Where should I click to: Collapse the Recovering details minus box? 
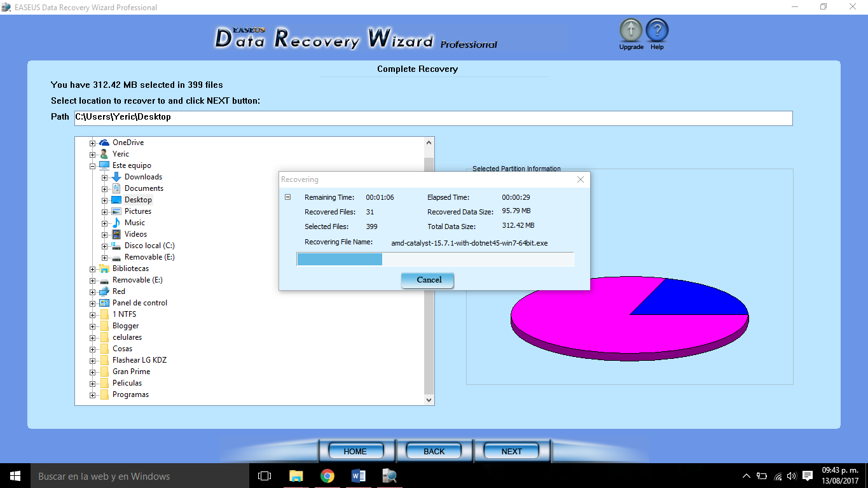tap(287, 197)
